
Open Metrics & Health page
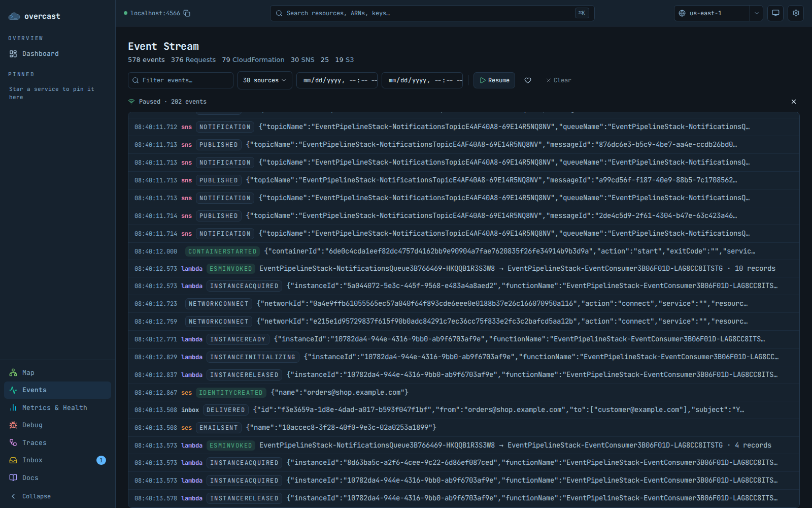(x=57, y=407)
